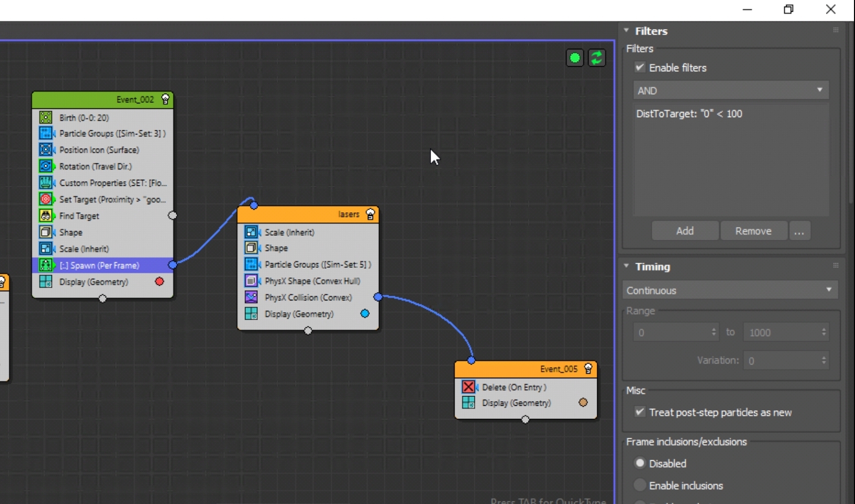Select the DistToTarget filter entry
This screenshot has width=855, height=504.
[x=689, y=114]
